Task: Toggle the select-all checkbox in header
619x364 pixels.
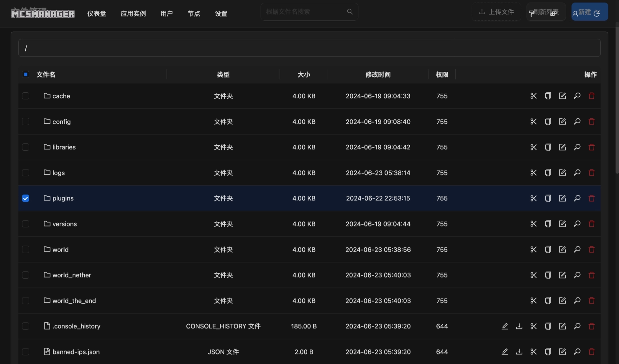Action: pyautogui.click(x=26, y=75)
